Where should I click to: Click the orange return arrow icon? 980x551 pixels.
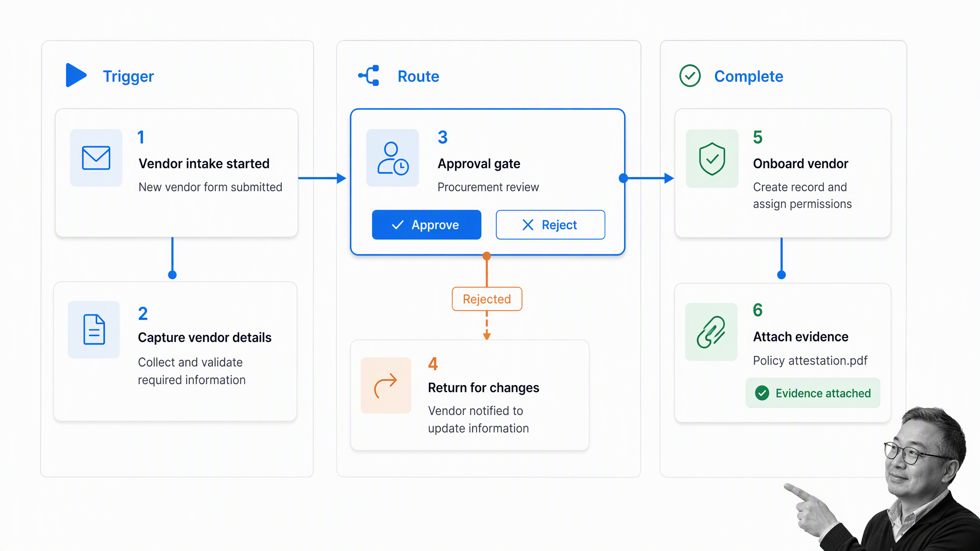tap(386, 386)
